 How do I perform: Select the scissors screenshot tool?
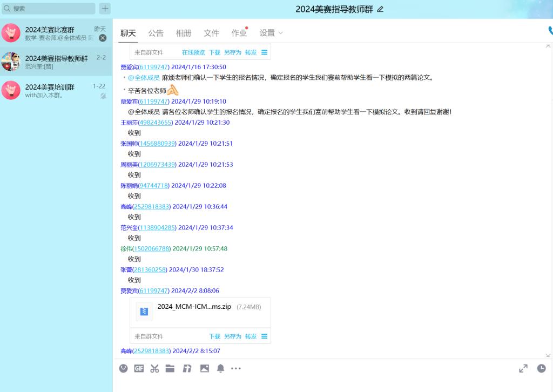(x=154, y=368)
